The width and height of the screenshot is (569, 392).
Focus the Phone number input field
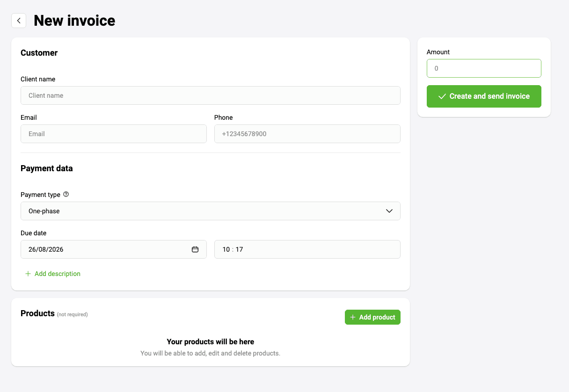pyautogui.click(x=307, y=134)
